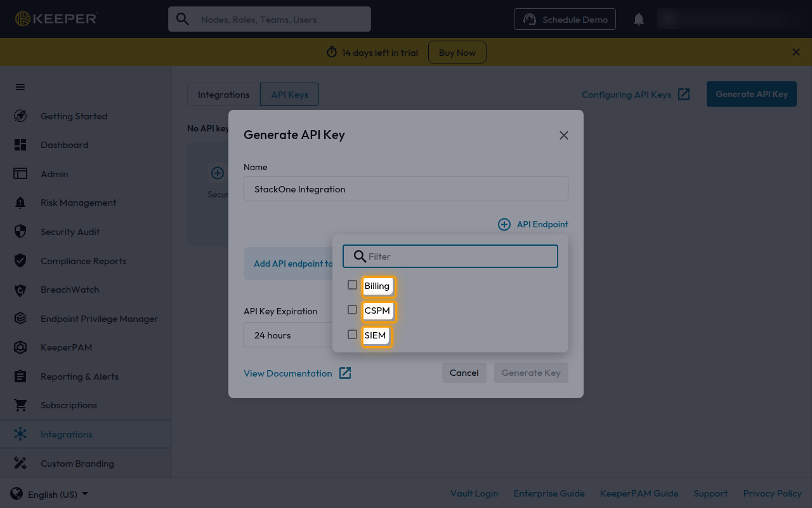Open the Security Audit menu item
812x508 pixels.
point(86,232)
